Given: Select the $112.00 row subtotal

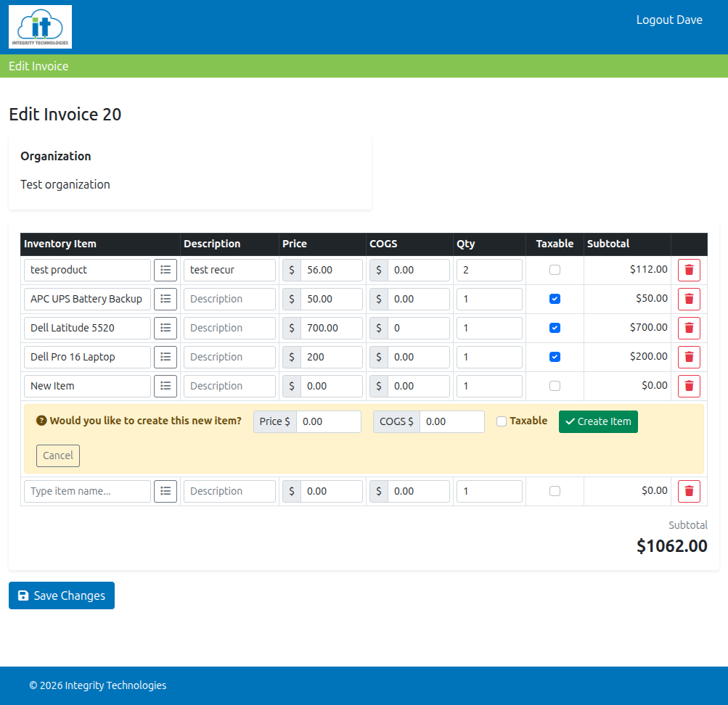Looking at the screenshot, I should tap(649, 269).
